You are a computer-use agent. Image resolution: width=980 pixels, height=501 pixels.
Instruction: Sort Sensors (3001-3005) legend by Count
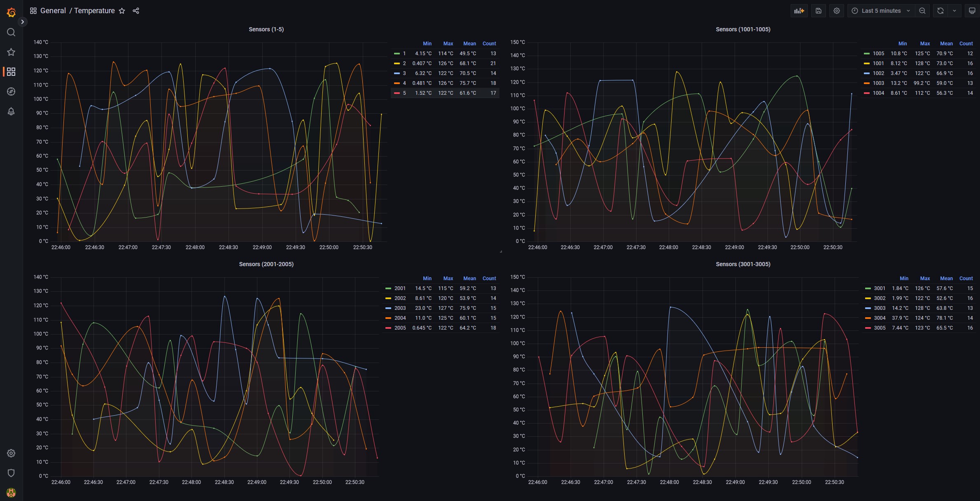(966, 279)
